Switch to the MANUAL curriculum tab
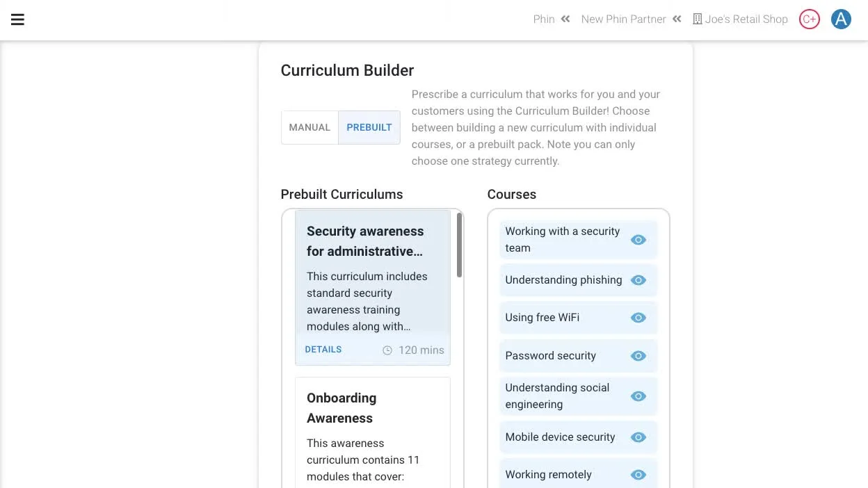The image size is (868, 488). coord(310,127)
